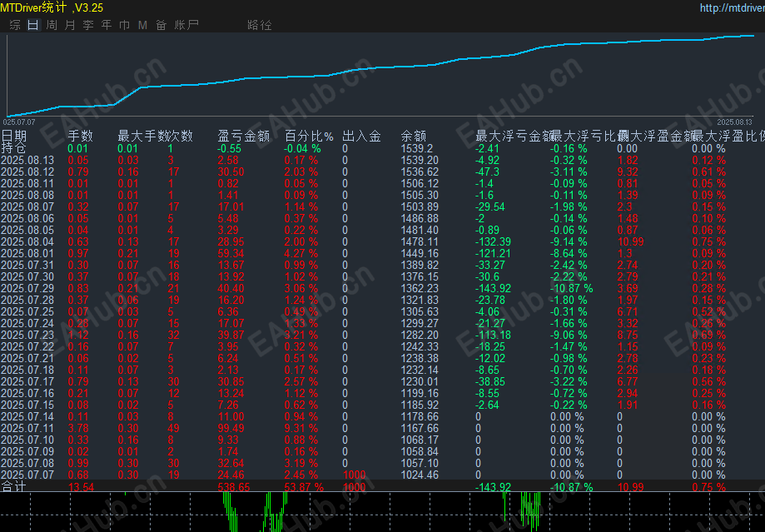The image size is (765, 532).
Task: Select the 2025.08.07 date row
Action: point(27,207)
